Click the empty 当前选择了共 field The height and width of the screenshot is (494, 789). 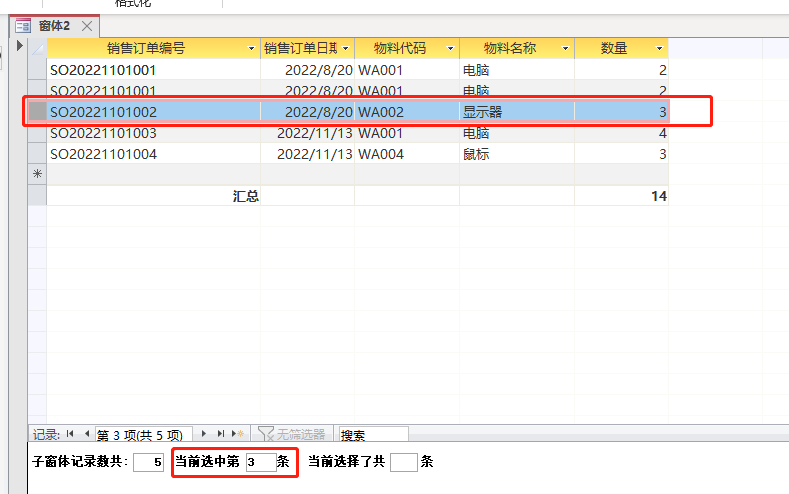[404, 462]
